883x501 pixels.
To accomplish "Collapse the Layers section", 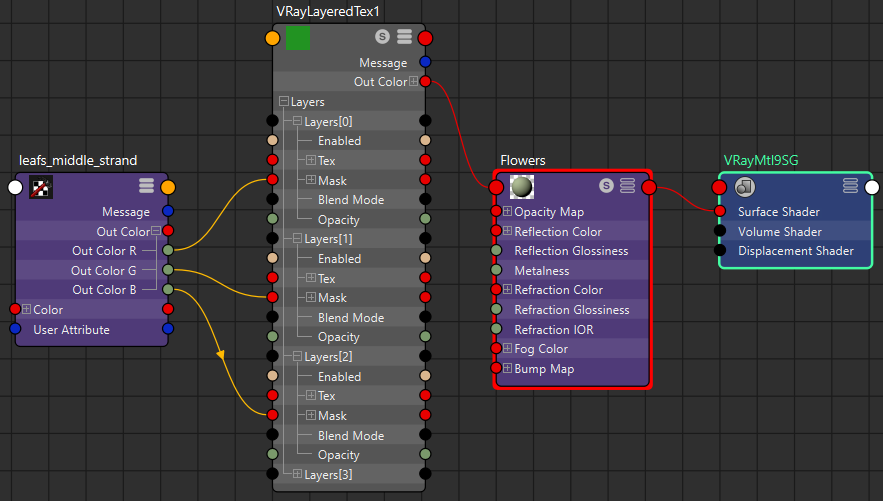I will click(x=284, y=101).
